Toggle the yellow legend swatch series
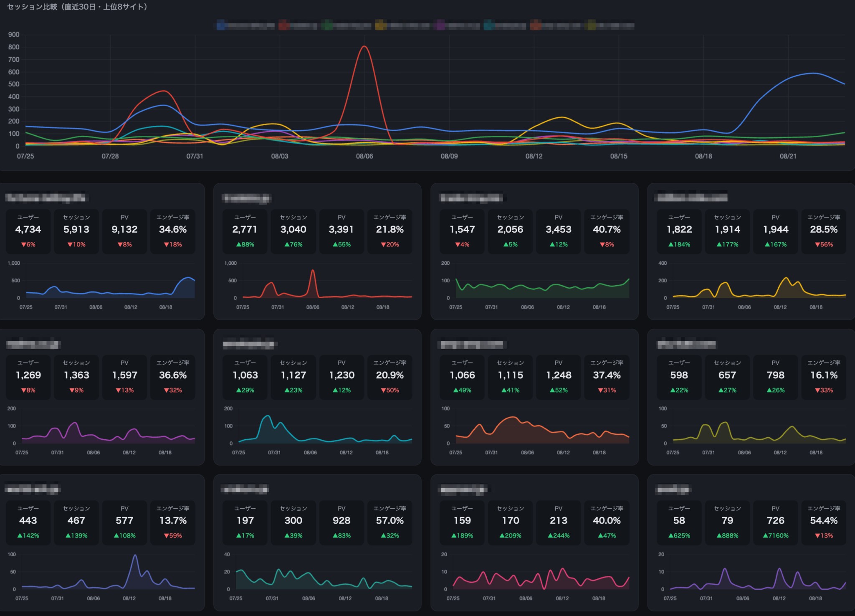855x616 pixels. pyautogui.click(x=380, y=25)
